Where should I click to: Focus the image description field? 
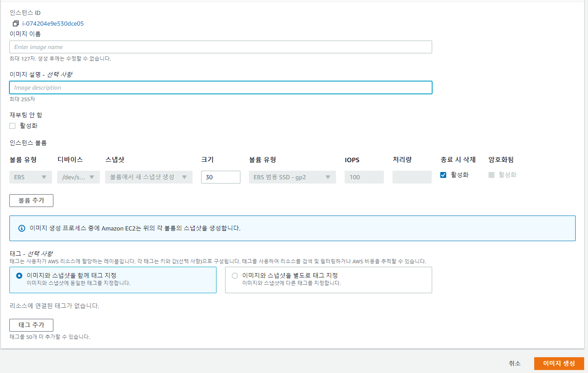point(221,87)
